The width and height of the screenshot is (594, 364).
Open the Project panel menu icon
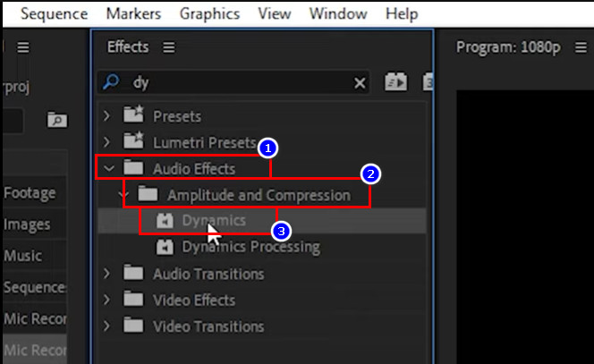(x=22, y=47)
